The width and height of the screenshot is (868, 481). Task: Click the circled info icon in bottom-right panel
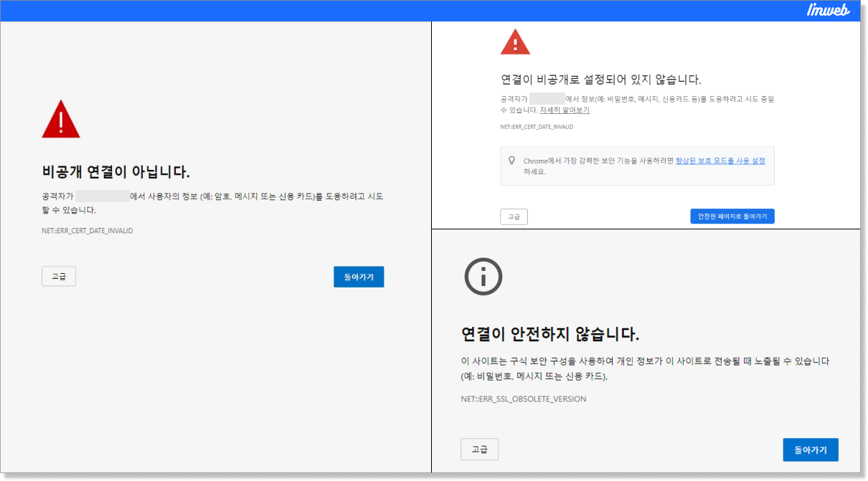483,276
